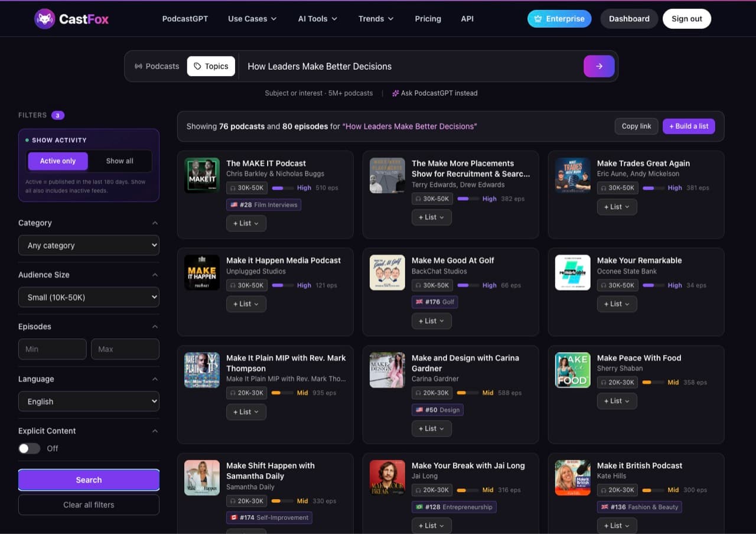The width and height of the screenshot is (756, 534).
Task: Click the Episodes Max input field
Action: click(x=125, y=349)
